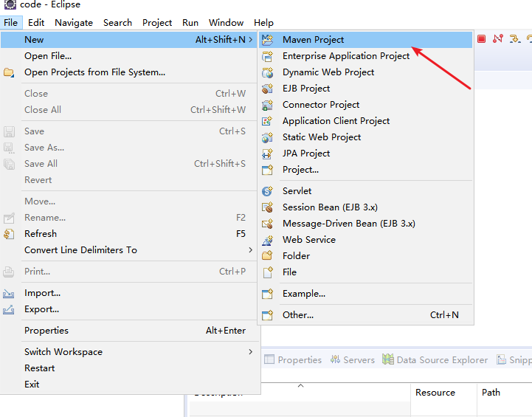
Task: Choose Open File... from File menu
Action: coord(128,56)
